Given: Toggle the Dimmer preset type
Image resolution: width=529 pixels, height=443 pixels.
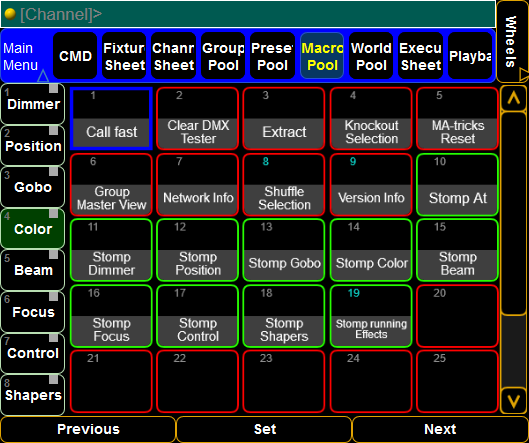Looking at the screenshot, I should point(33,104).
